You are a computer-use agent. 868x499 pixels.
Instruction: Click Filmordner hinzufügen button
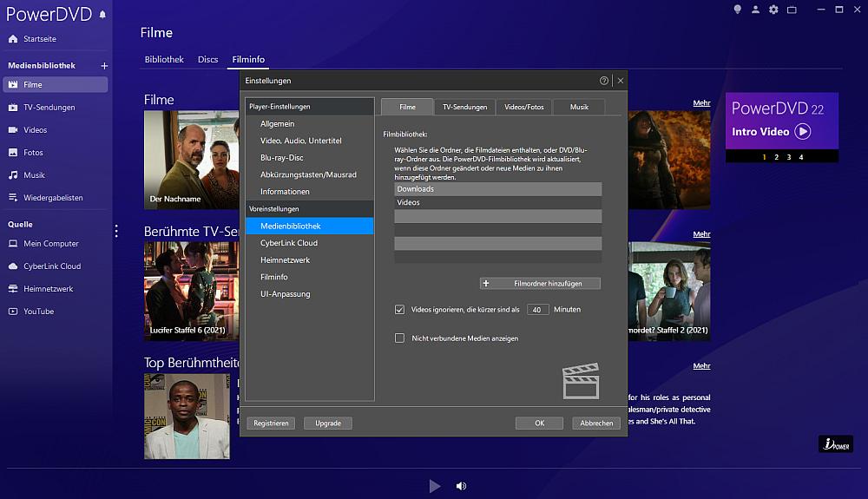[540, 283]
